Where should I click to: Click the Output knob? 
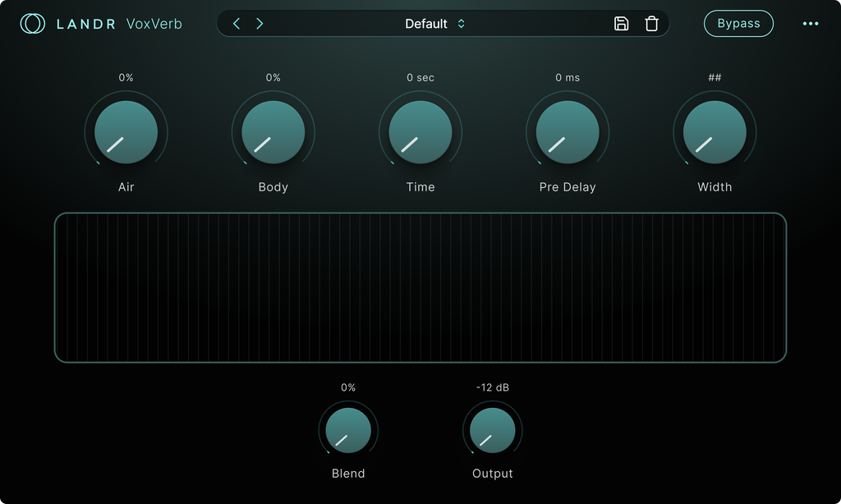pyautogui.click(x=493, y=431)
